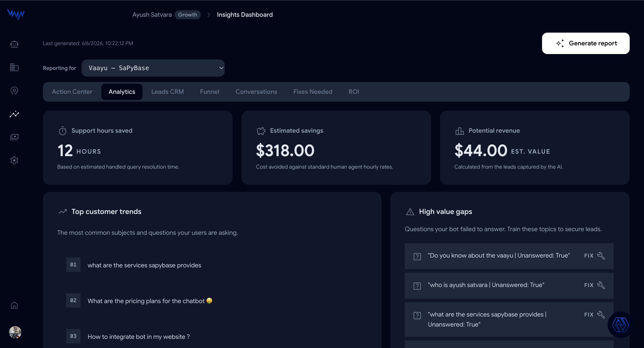Open the user profile avatar
This screenshot has width=644, height=348.
[x=15, y=332]
